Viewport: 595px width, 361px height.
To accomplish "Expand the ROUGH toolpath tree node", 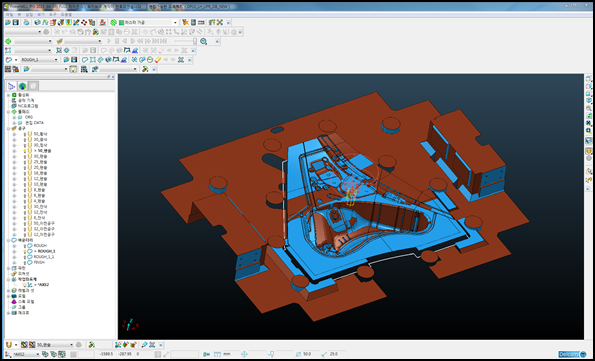I will tap(15, 246).
